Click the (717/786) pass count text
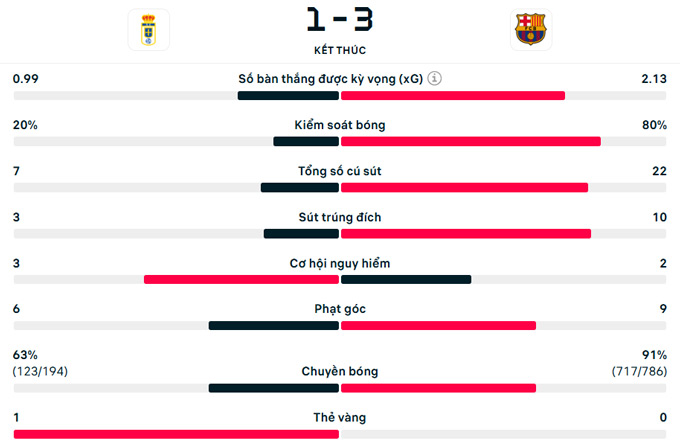The height and width of the screenshot is (448, 680). coord(639,372)
